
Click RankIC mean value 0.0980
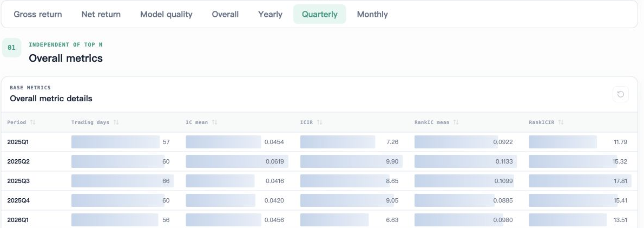pyautogui.click(x=503, y=220)
